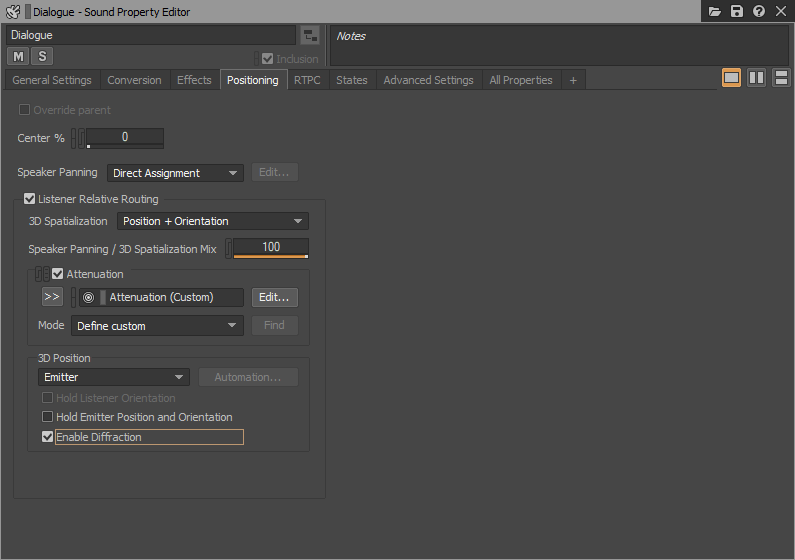This screenshot has width=795, height=560.
Task: Click the attenuation selector arrows button
Action: pyautogui.click(x=52, y=297)
